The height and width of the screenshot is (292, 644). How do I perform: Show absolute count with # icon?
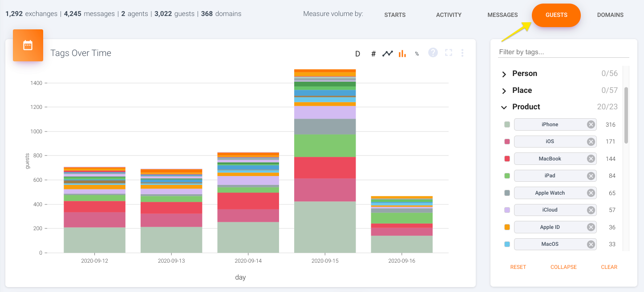(x=373, y=54)
